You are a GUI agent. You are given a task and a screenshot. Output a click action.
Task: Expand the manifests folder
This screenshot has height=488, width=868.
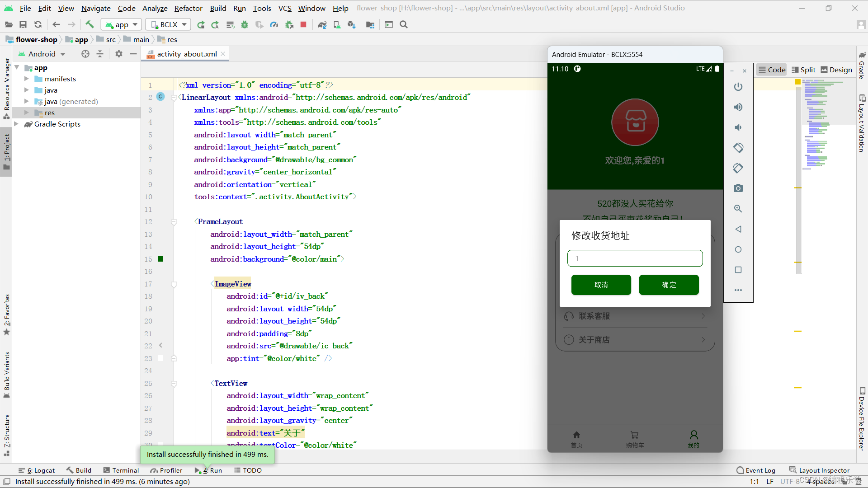(x=26, y=79)
